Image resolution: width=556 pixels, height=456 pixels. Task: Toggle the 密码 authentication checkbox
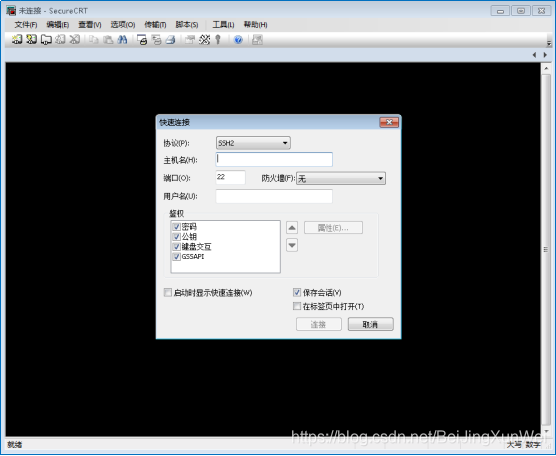tap(176, 227)
